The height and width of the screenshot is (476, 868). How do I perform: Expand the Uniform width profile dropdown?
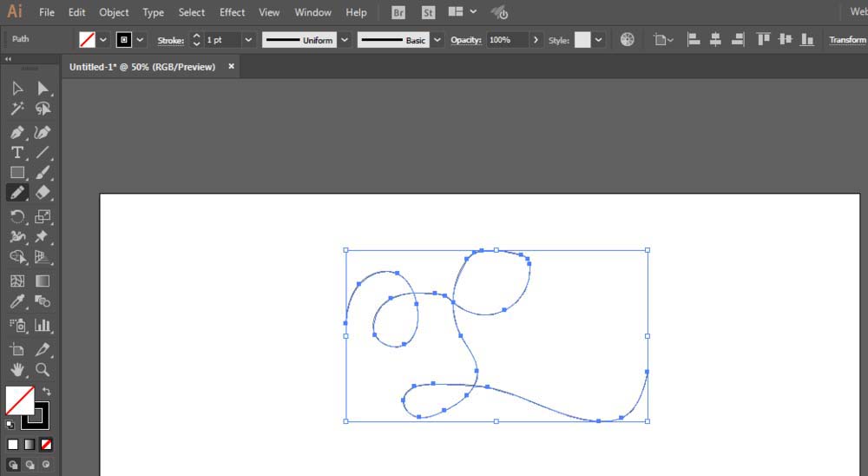click(x=345, y=40)
